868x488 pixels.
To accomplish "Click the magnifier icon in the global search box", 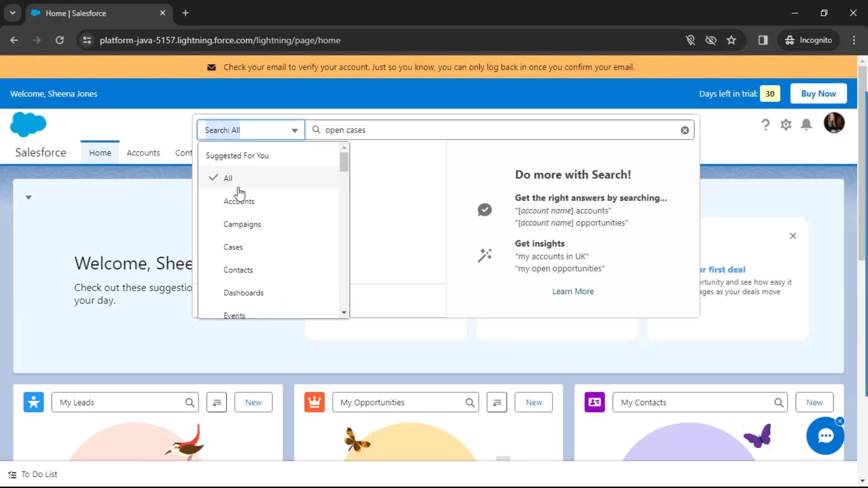I will coord(316,130).
